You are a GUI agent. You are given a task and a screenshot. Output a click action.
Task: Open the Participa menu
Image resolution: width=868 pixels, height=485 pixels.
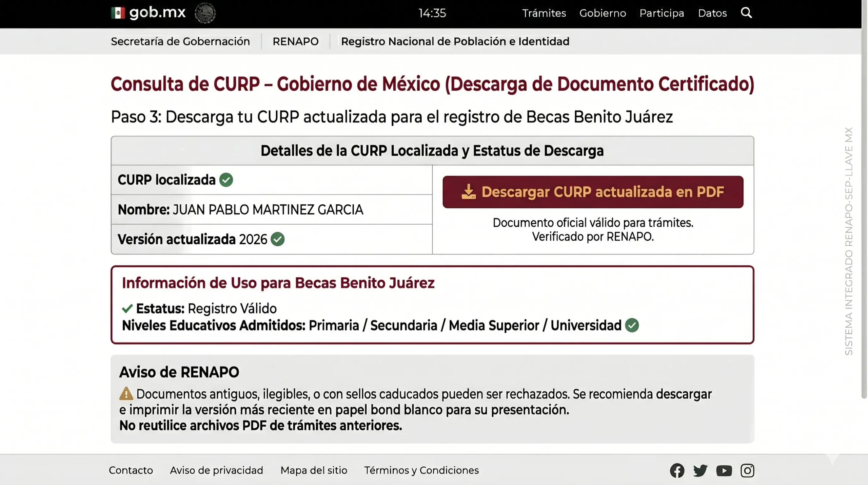pos(662,13)
